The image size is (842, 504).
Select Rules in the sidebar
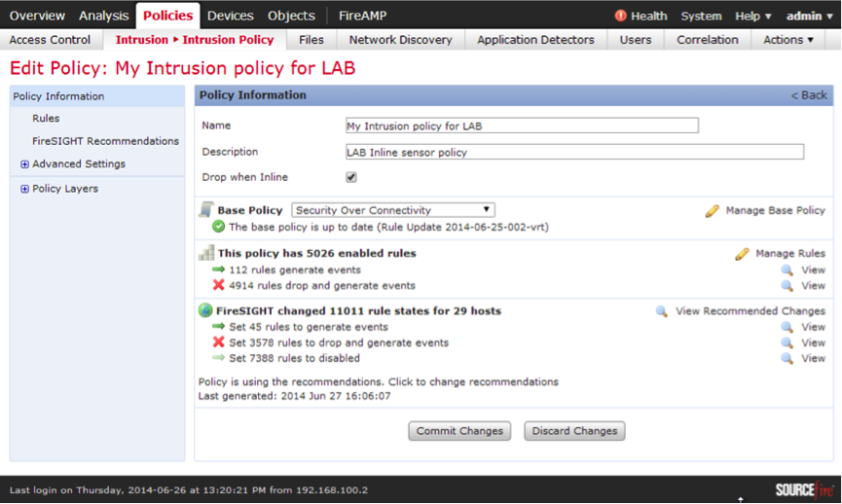46,118
